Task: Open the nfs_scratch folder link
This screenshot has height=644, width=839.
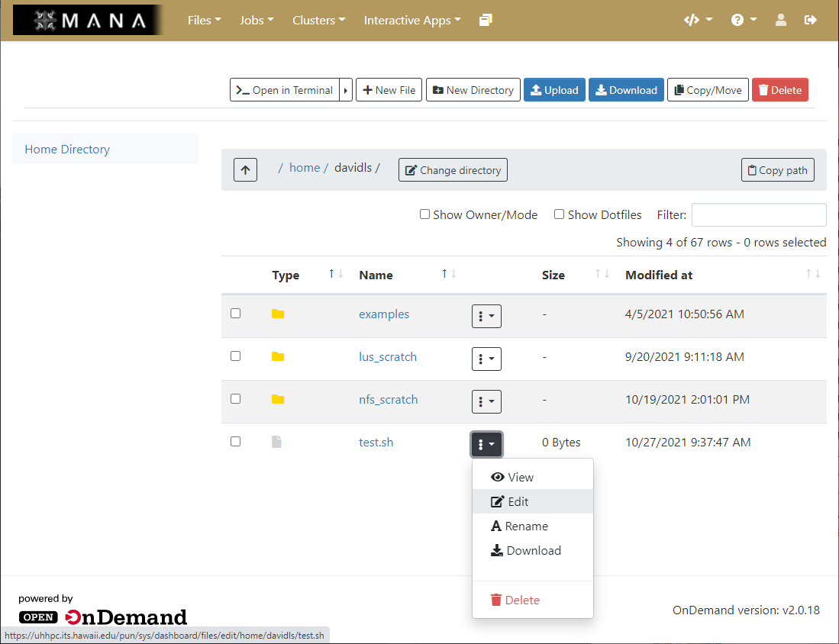Action: [x=388, y=400]
